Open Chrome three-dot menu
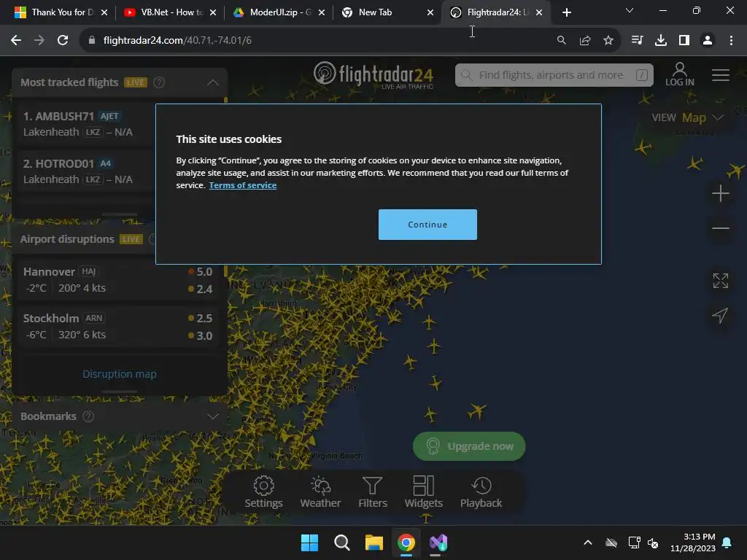Viewport: 747px width, 560px height. click(x=731, y=41)
